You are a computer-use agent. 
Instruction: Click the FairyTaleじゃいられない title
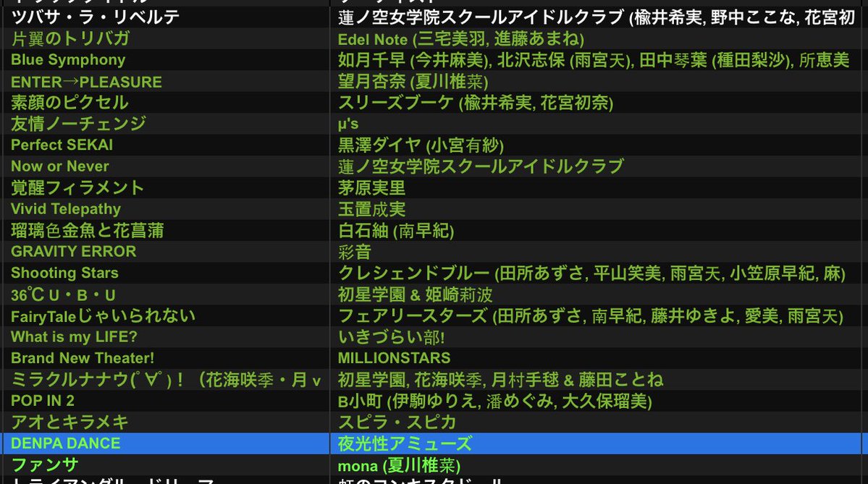(x=104, y=316)
